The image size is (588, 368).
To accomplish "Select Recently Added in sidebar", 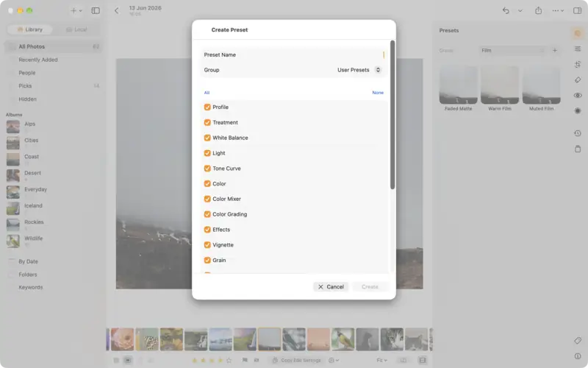I will pyautogui.click(x=53, y=60).
